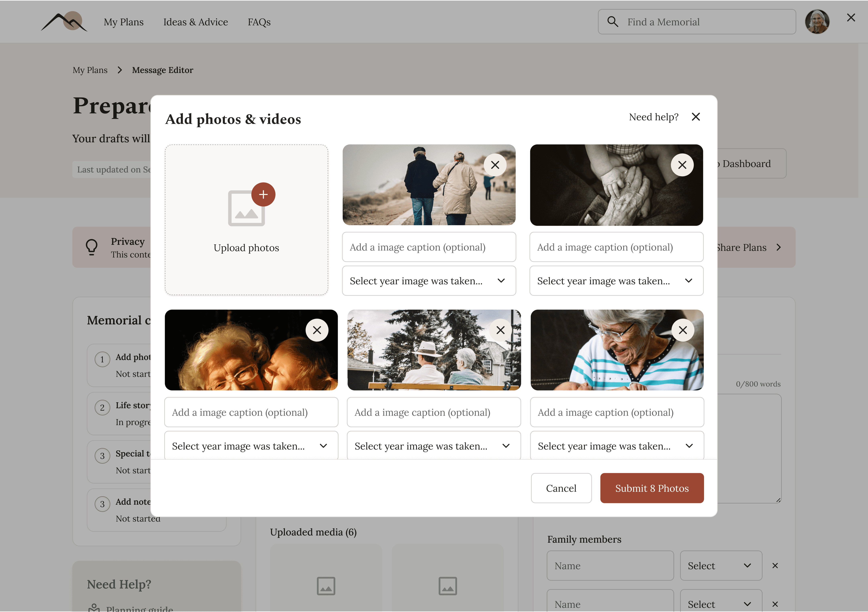The image size is (868, 612).
Task: Click the Need help? link
Action: (653, 117)
